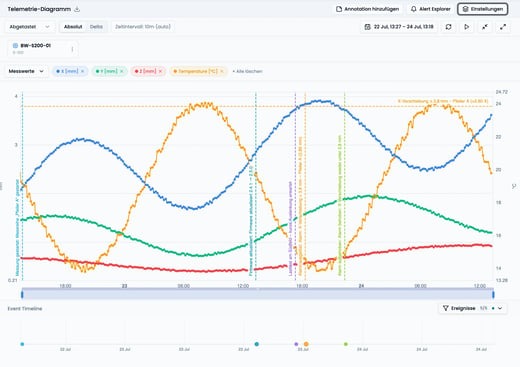The height and width of the screenshot is (367, 520).
Task: Click the document icon of Annotation hinzufügen
Action: pyautogui.click(x=339, y=9)
